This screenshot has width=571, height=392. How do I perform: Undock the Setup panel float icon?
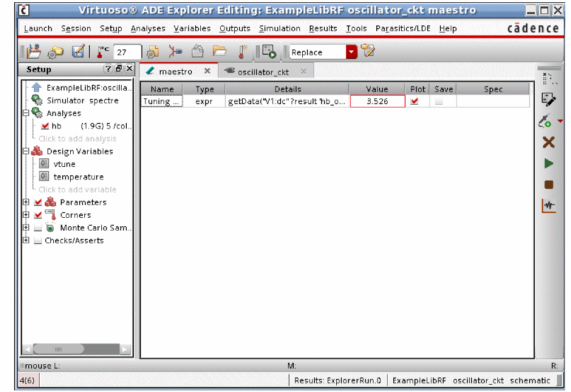(119, 68)
